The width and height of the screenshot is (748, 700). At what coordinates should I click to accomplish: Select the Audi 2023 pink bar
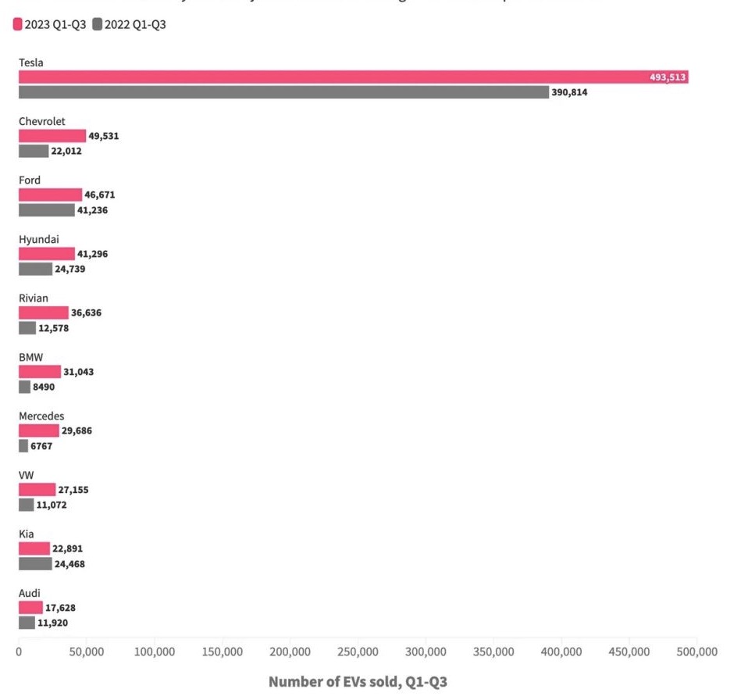pyautogui.click(x=30, y=608)
